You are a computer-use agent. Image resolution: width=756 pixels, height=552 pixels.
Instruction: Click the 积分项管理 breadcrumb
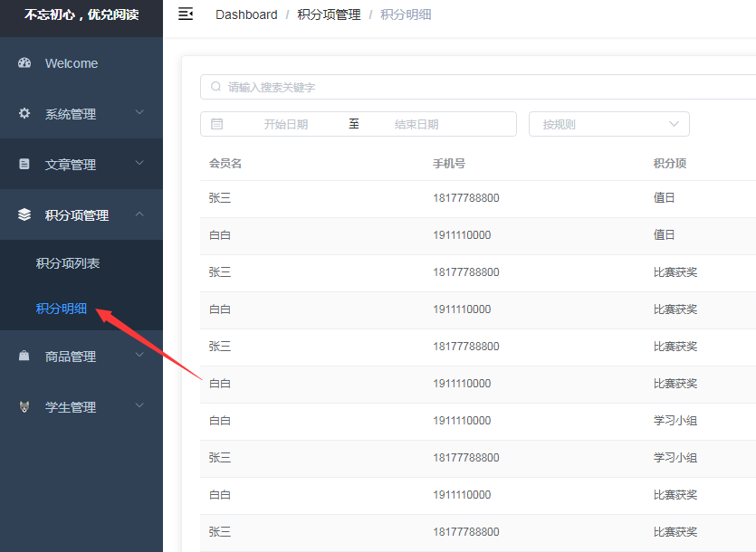click(x=329, y=15)
